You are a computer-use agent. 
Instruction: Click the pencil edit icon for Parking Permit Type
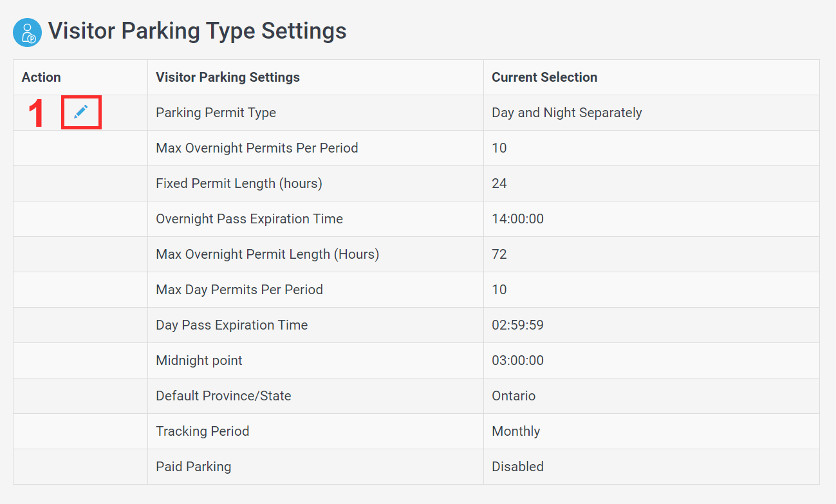pyautogui.click(x=80, y=112)
